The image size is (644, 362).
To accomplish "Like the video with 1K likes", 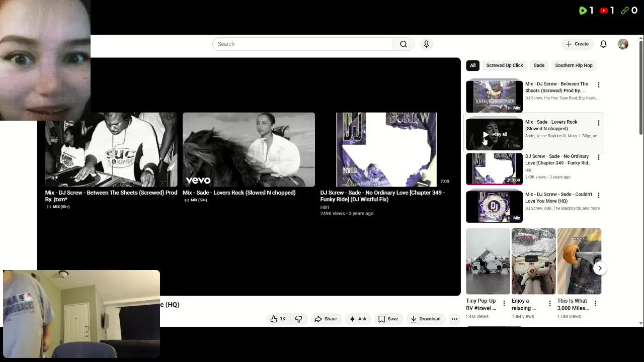I will point(278,319).
